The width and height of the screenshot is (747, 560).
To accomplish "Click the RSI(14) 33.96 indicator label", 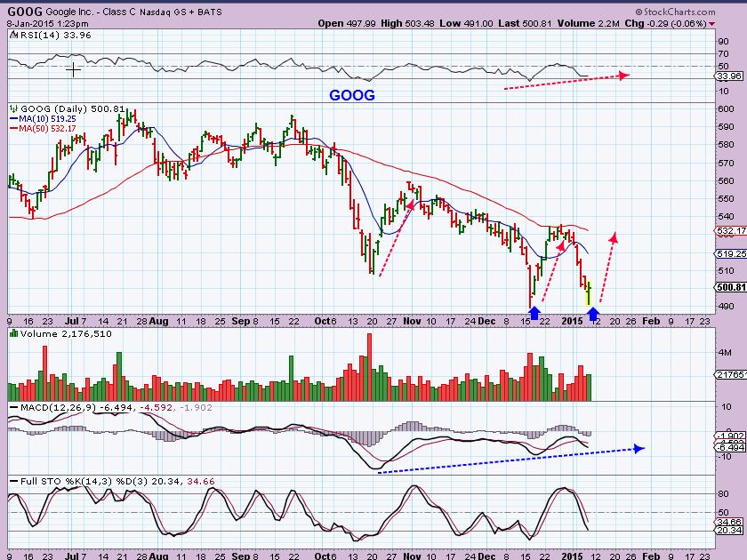I will coord(55,36).
